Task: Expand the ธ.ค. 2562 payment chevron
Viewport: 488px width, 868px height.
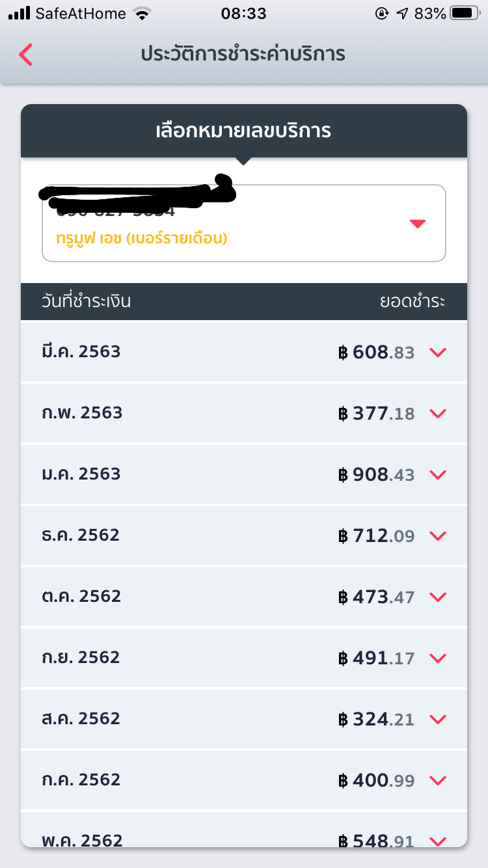Action: coord(438,536)
